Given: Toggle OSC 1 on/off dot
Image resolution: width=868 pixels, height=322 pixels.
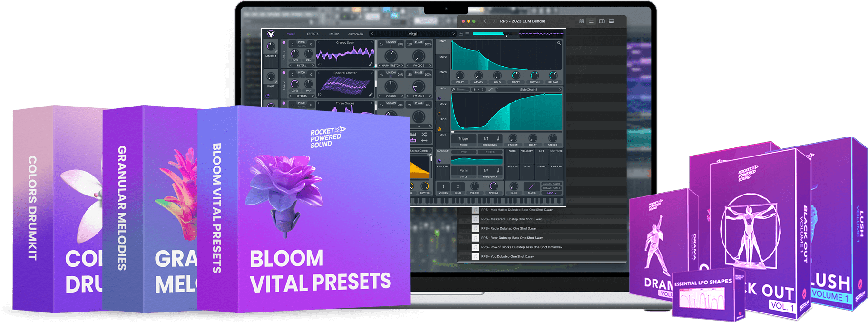Looking at the screenshot, I should click(x=284, y=42).
